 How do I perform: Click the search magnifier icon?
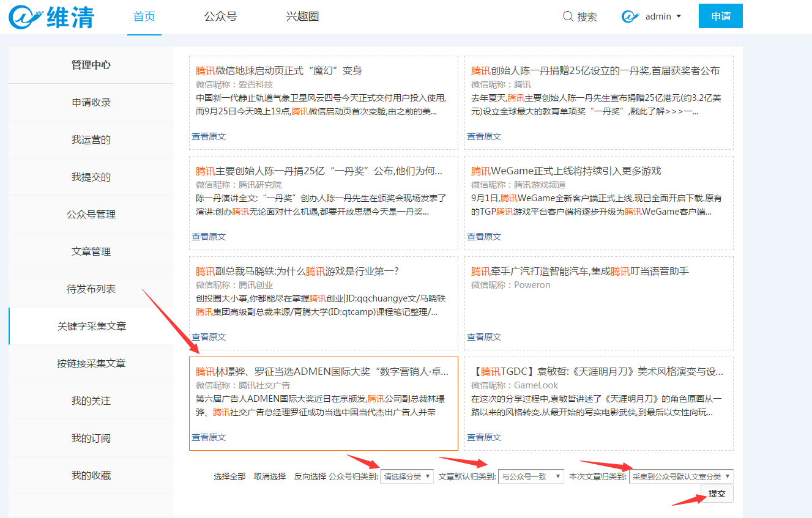pos(568,17)
